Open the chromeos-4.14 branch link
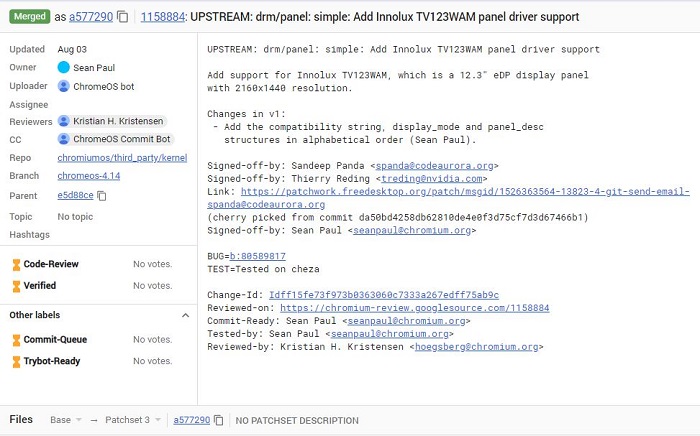The height and width of the screenshot is (436, 700). [89, 177]
